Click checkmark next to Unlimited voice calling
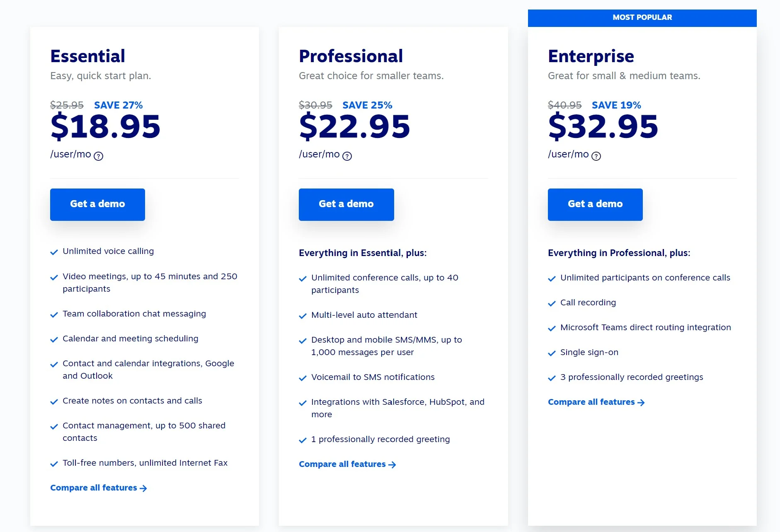 [54, 252]
